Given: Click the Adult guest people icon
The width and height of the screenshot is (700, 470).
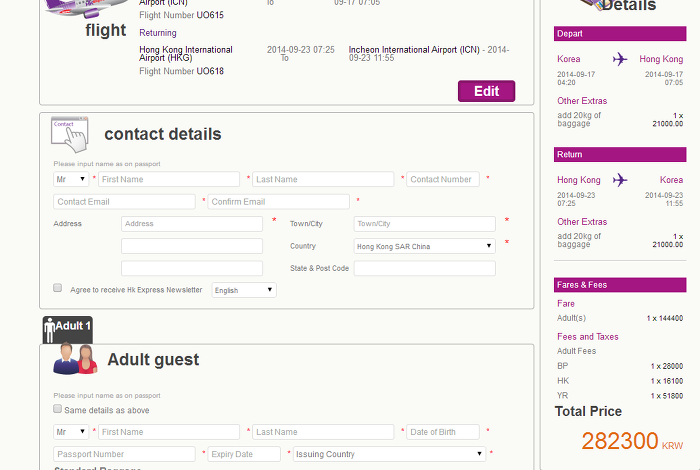Looking at the screenshot, I should (75, 359).
